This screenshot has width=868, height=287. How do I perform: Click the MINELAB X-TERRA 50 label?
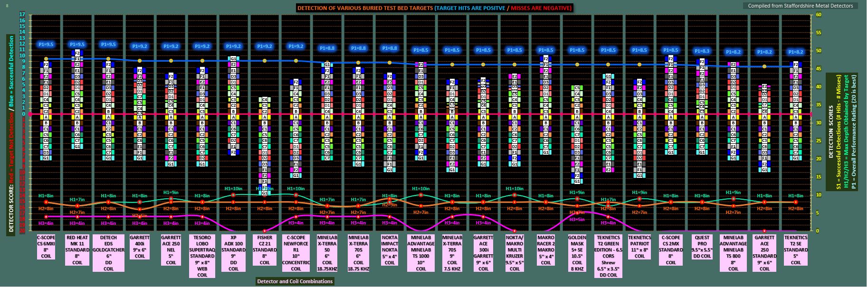(x=327, y=253)
